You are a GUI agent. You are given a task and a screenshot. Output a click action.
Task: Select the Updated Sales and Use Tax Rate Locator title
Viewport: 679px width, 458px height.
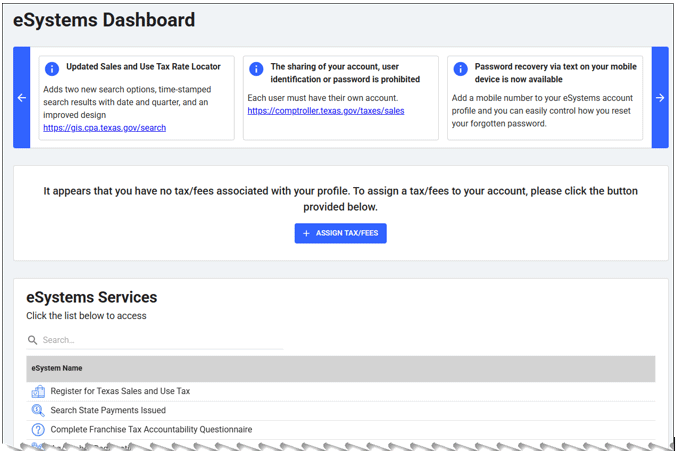tap(143, 67)
